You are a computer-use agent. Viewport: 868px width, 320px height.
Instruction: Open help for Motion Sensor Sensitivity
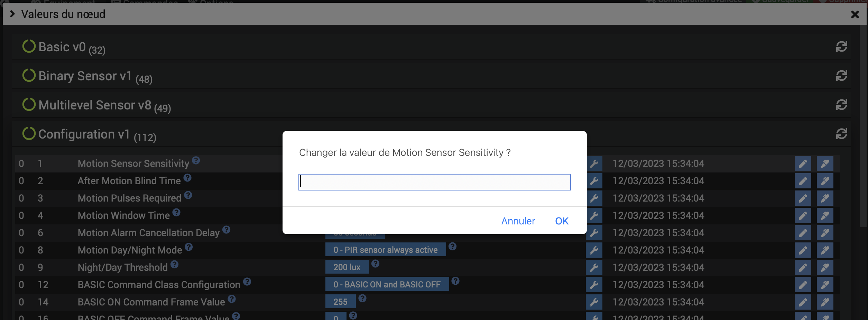196,160
